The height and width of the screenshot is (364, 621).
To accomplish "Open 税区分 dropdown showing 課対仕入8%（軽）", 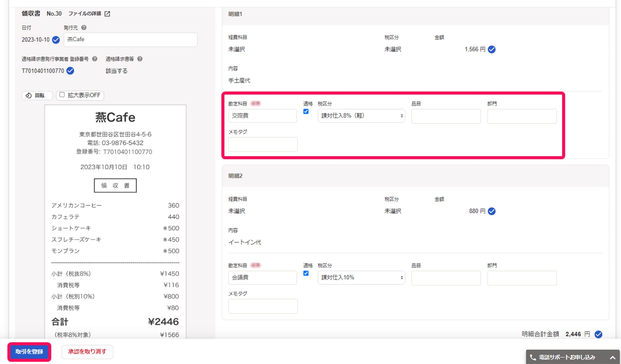I will (x=361, y=116).
